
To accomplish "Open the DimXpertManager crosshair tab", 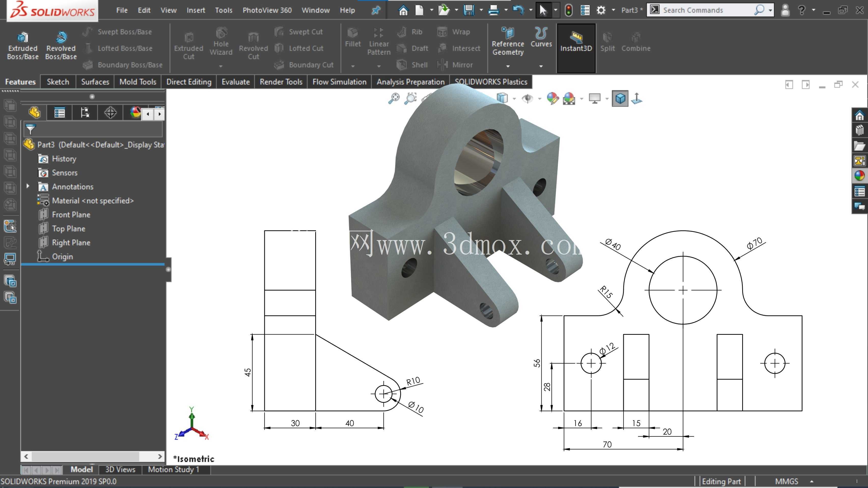I will (110, 113).
